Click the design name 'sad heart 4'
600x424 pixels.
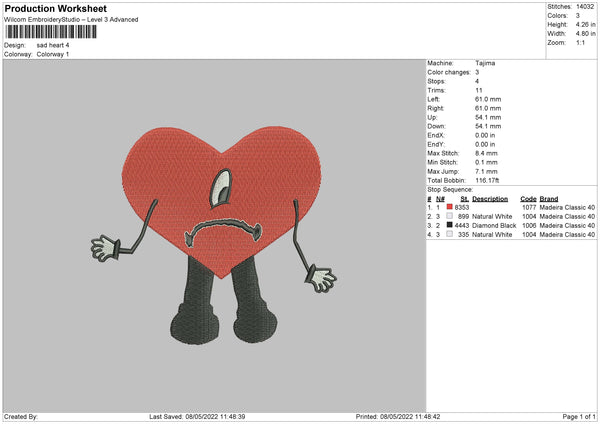[x=55, y=45]
